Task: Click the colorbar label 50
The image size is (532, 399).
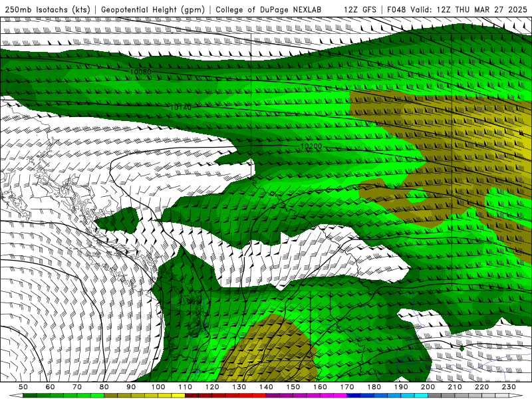Action: 23,387
